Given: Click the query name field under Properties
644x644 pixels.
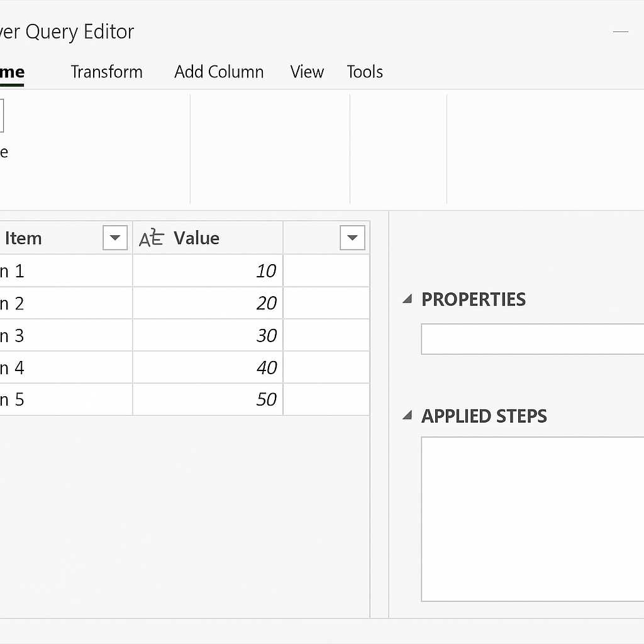Looking at the screenshot, I should [532, 340].
